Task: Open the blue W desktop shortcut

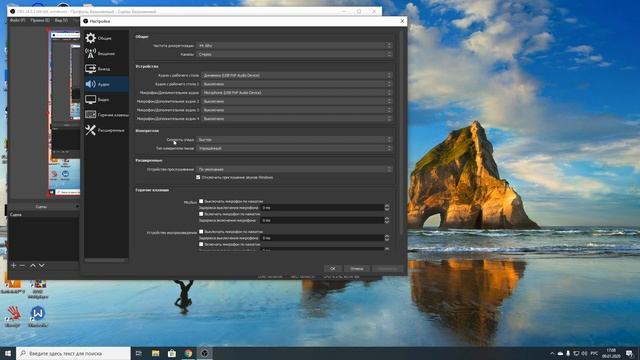Action: 38,317
